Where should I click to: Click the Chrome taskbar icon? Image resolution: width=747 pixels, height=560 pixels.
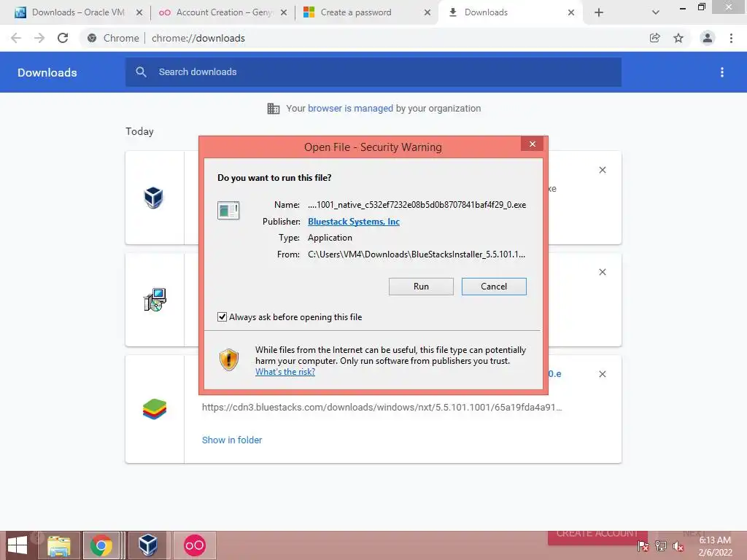[101, 545]
